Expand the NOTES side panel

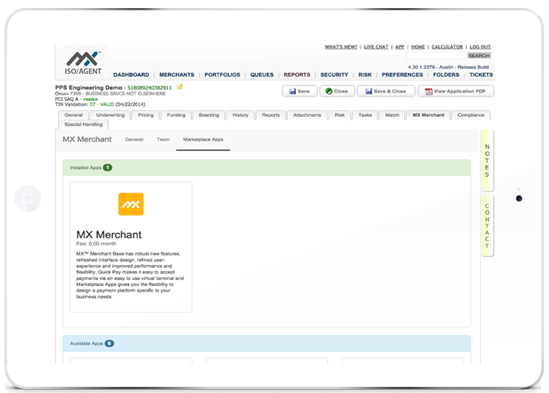point(487,160)
